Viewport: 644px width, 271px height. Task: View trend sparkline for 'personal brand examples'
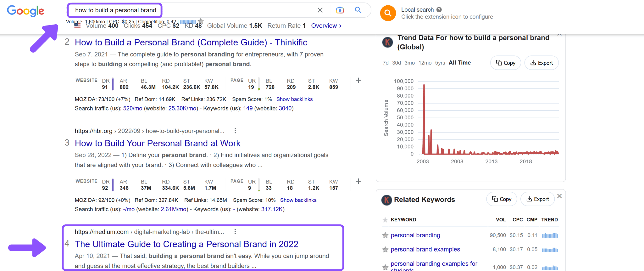(x=550, y=250)
